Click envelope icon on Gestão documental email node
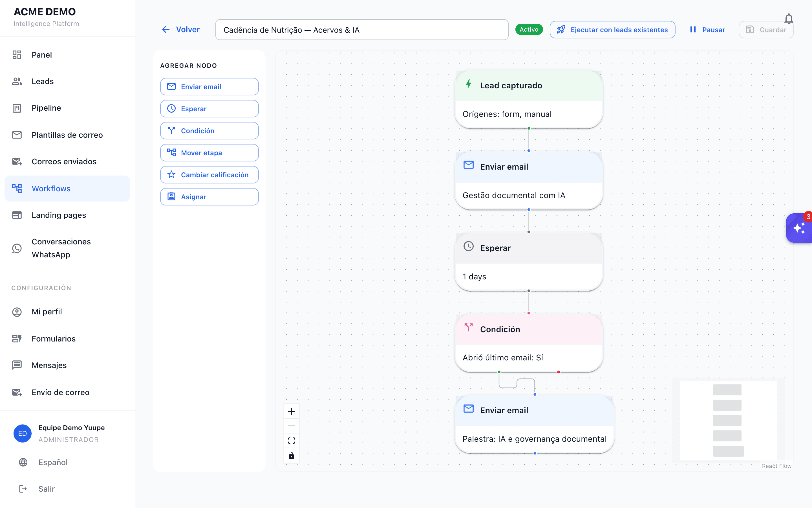The height and width of the screenshot is (508, 812). [x=468, y=165]
